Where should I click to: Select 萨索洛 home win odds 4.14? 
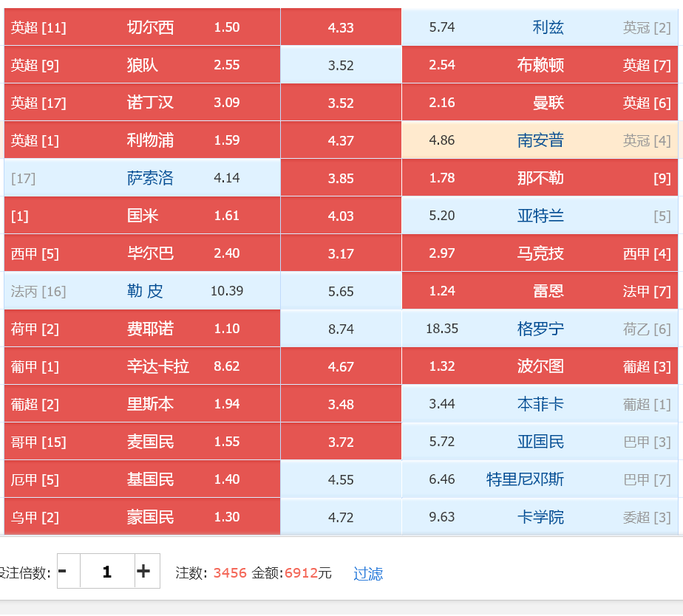[x=142, y=177]
